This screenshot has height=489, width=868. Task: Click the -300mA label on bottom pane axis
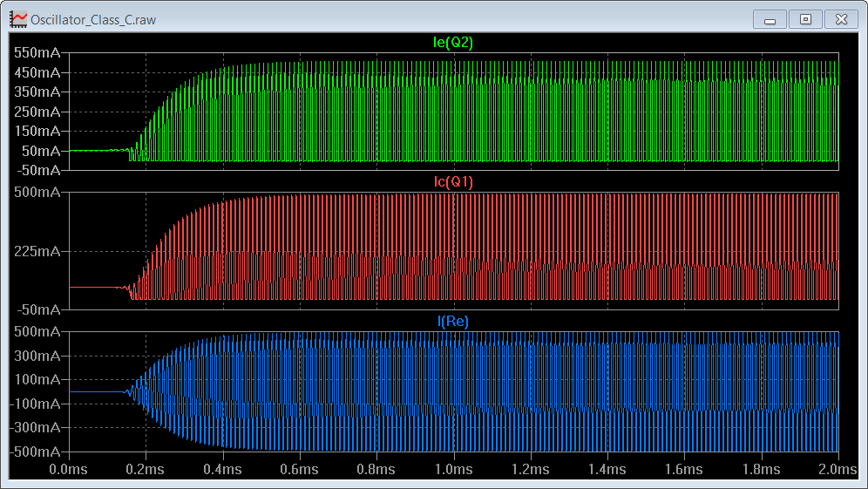coord(36,428)
